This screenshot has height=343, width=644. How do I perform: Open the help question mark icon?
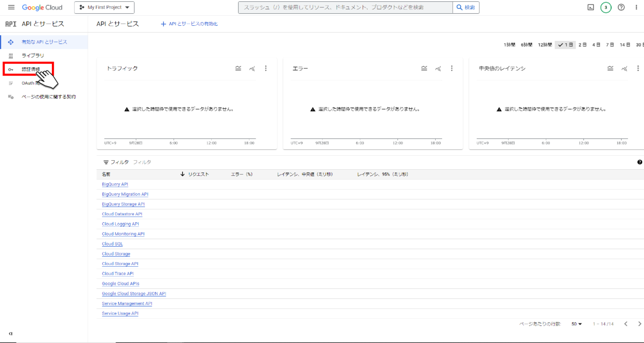621,7
